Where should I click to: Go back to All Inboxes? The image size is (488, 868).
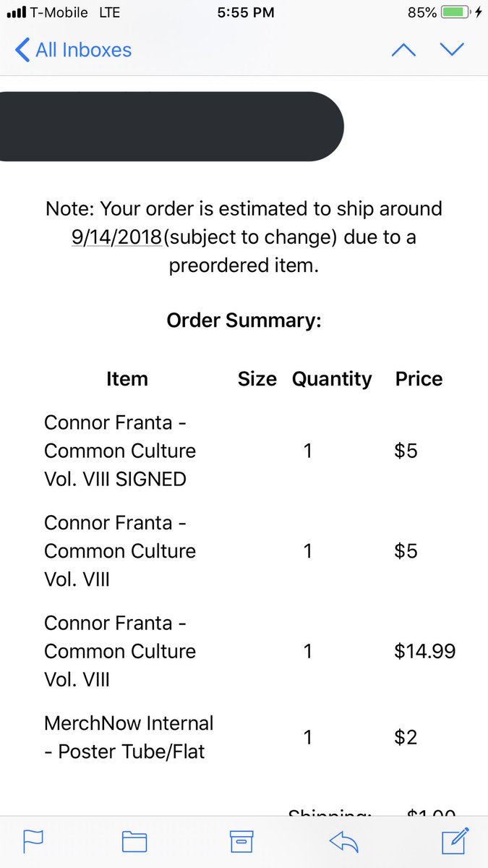83,50
